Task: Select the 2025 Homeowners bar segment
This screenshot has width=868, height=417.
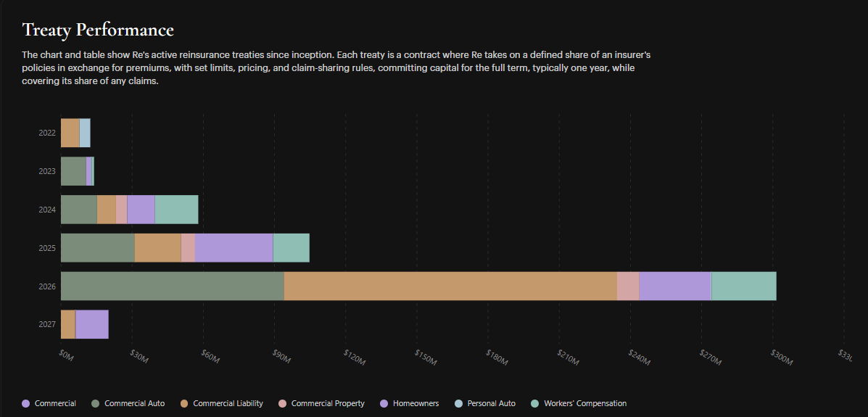Action: point(234,248)
